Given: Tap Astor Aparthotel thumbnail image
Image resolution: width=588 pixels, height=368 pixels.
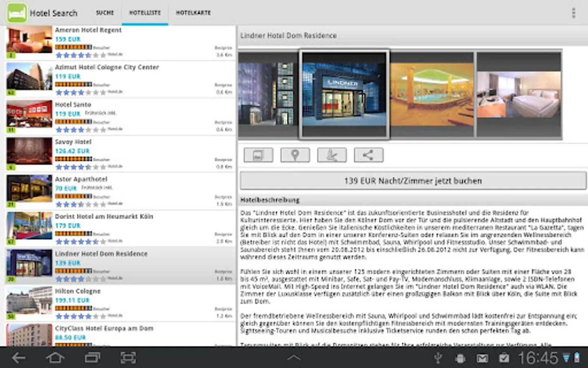Looking at the screenshot, I should pos(29,188).
